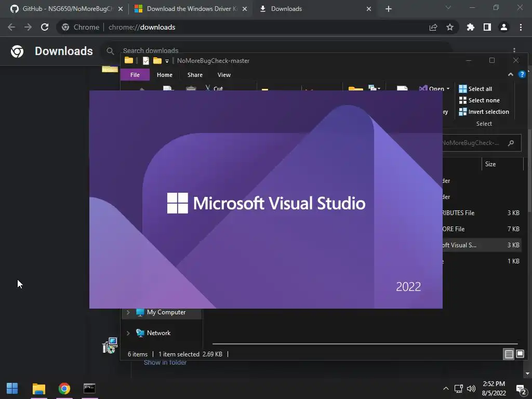Click the network tray icon
The image size is (532, 399).
coord(458,389)
